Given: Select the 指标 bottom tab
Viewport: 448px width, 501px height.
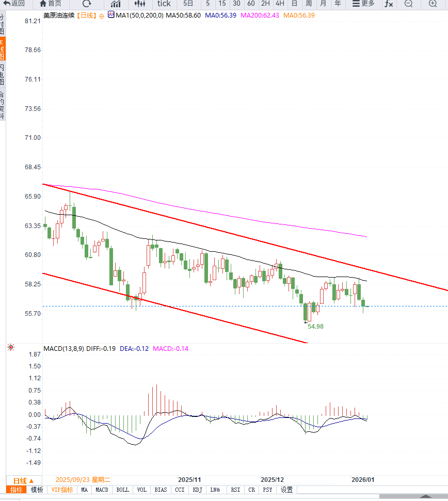Looking at the screenshot, I should point(17,490).
